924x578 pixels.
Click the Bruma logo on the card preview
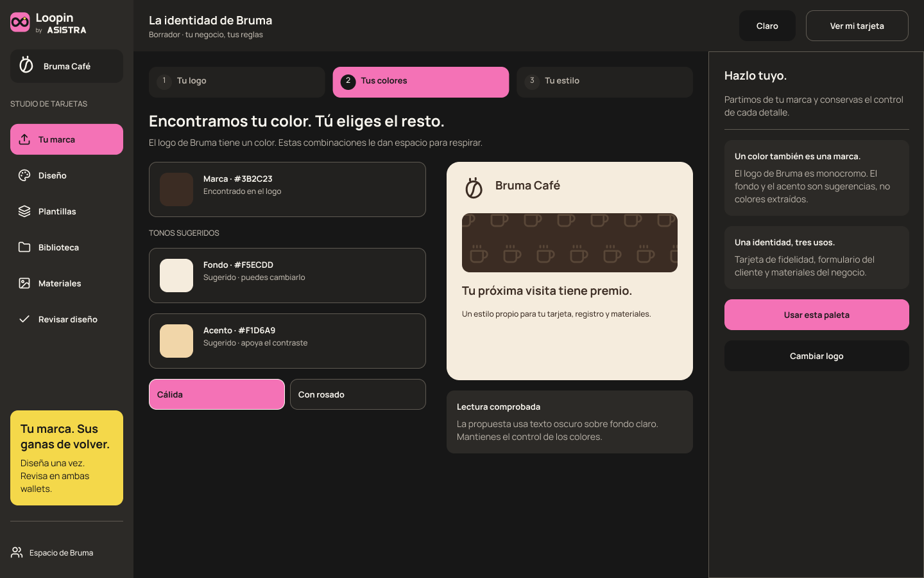pyautogui.click(x=474, y=188)
